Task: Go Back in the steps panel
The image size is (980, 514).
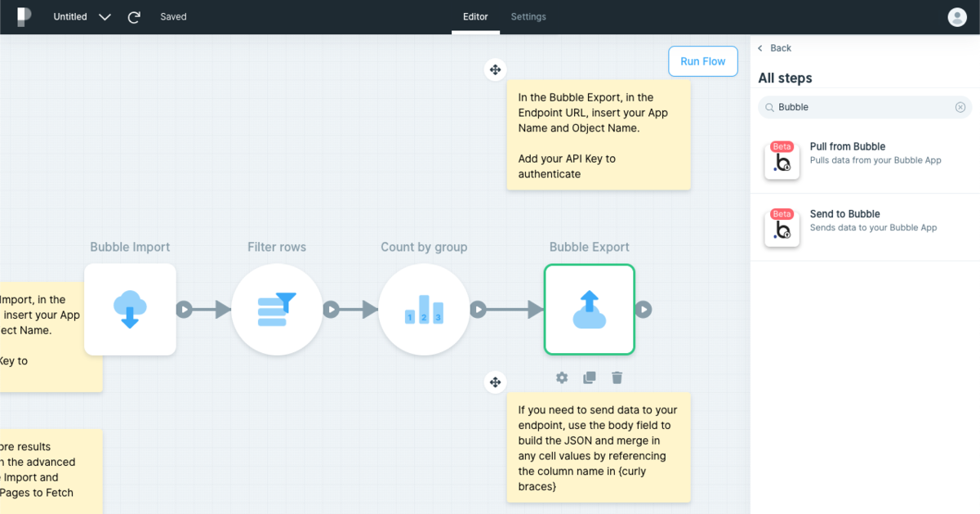Action: click(x=775, y=48)
